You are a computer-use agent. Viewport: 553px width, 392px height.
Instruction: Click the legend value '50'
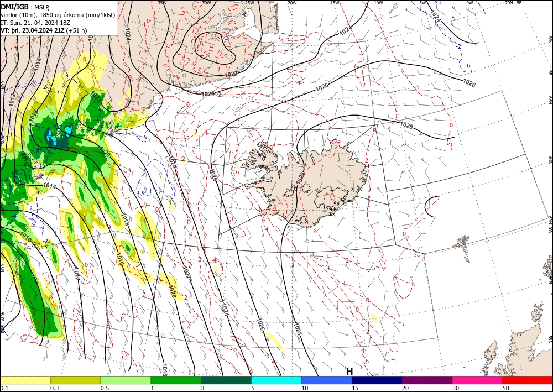point(506,388)
